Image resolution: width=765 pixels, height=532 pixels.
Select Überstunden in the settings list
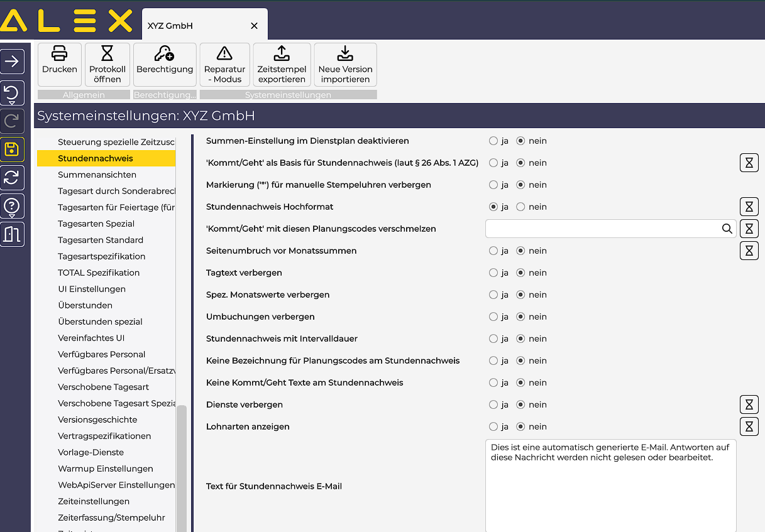[x=85, y=305]
